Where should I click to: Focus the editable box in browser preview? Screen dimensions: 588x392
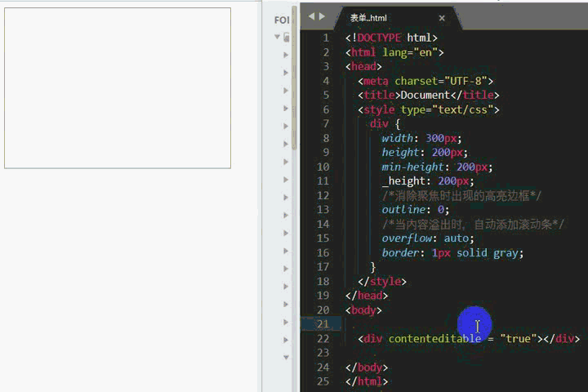(118, 88)
